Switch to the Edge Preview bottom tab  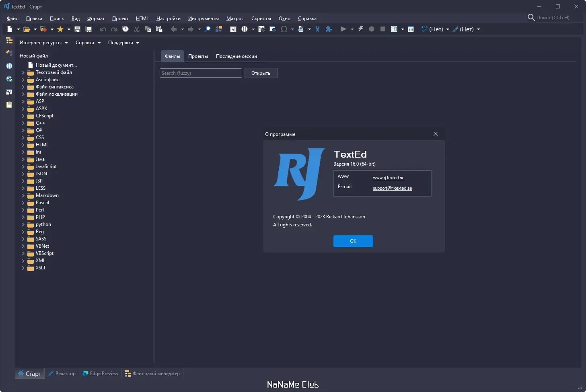click(101, 374)
